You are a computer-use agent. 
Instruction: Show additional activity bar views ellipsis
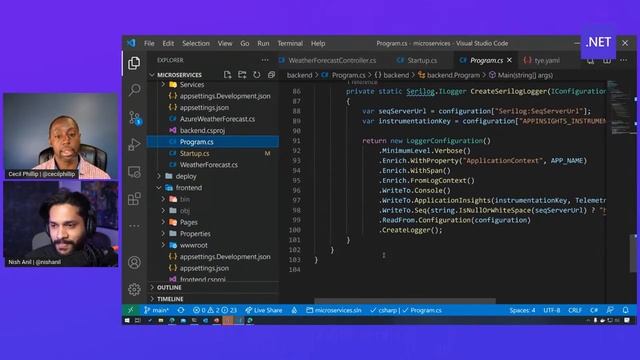point(134,225)
